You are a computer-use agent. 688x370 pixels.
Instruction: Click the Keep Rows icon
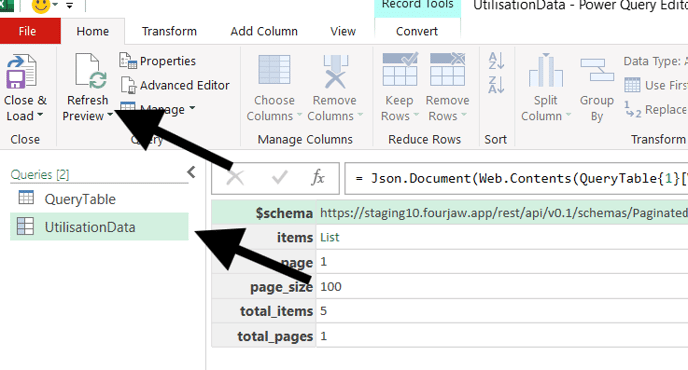tap(400, 69)
